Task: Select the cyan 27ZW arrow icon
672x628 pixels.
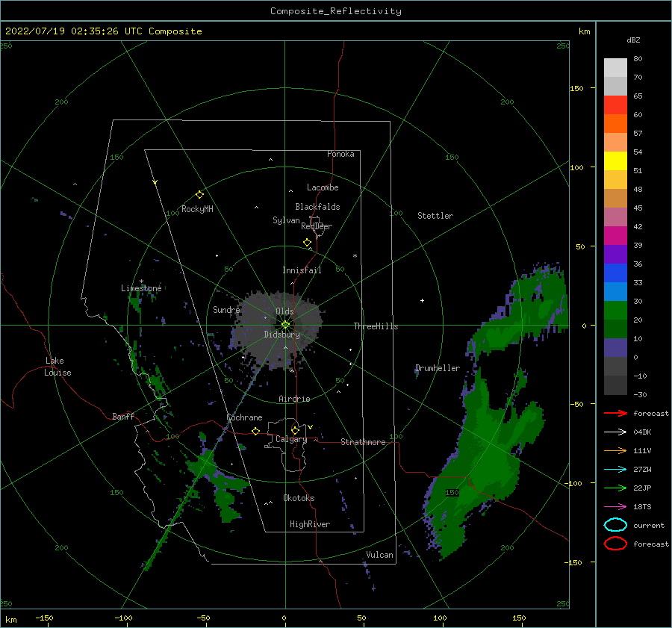Action: 615,470
